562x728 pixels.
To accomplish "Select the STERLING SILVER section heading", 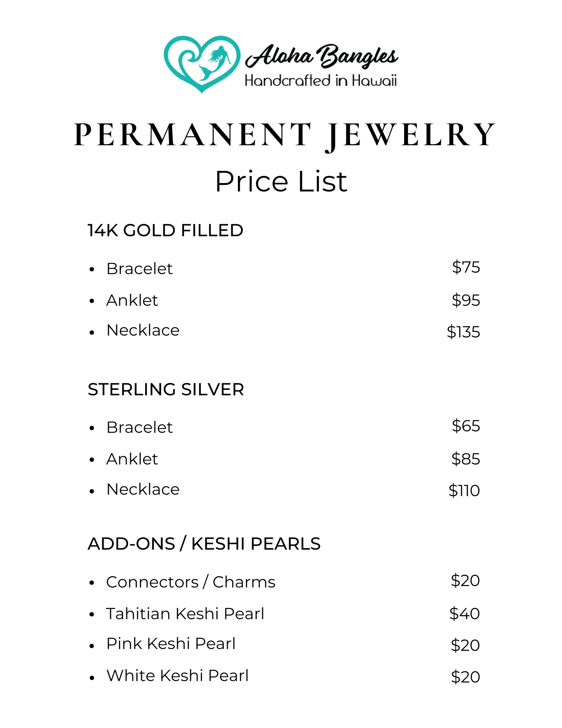I will point(166,389).
